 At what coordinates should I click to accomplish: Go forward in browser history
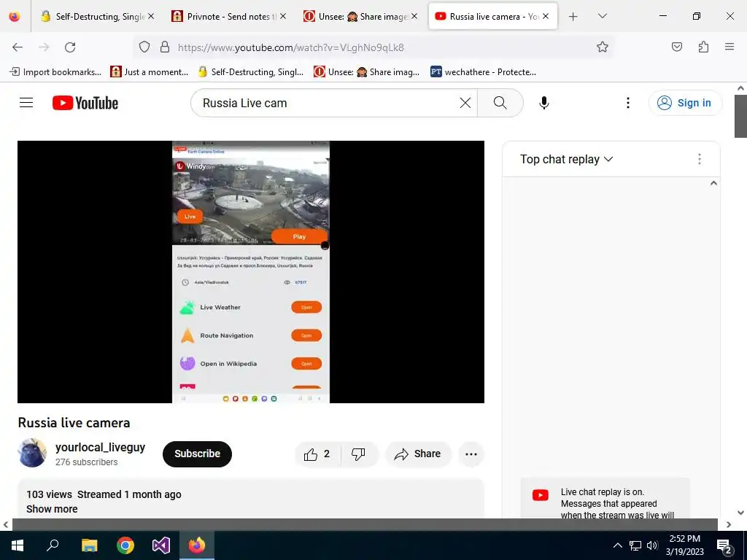coord(44,47)
